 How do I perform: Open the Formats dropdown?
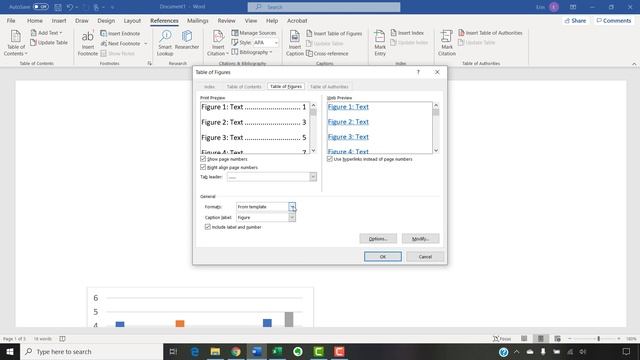click(292, 207)
